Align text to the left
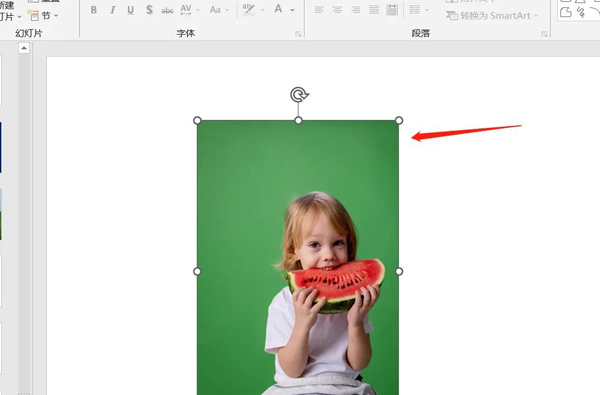The height and width of the screenshot is (395, 600). (319, 10)
